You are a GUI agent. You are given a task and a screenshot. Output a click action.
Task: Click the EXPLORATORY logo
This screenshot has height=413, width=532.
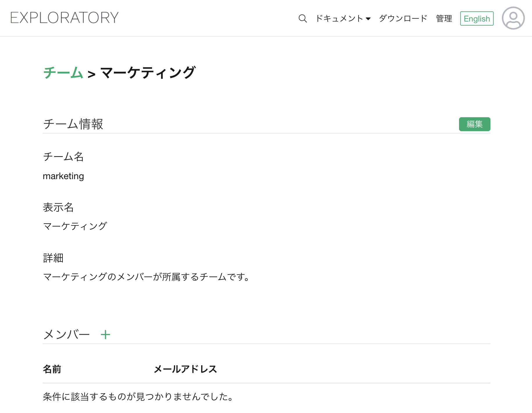[x=65, y=18]
